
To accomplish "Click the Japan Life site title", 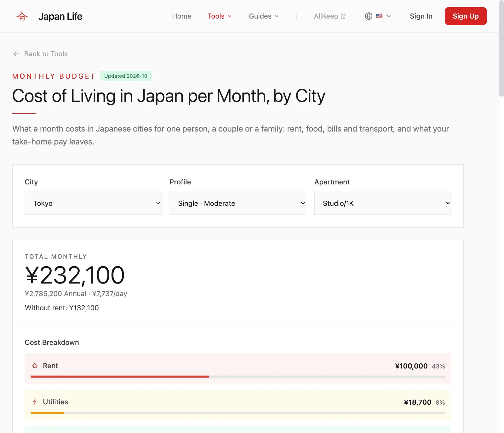I will point(60,16).
